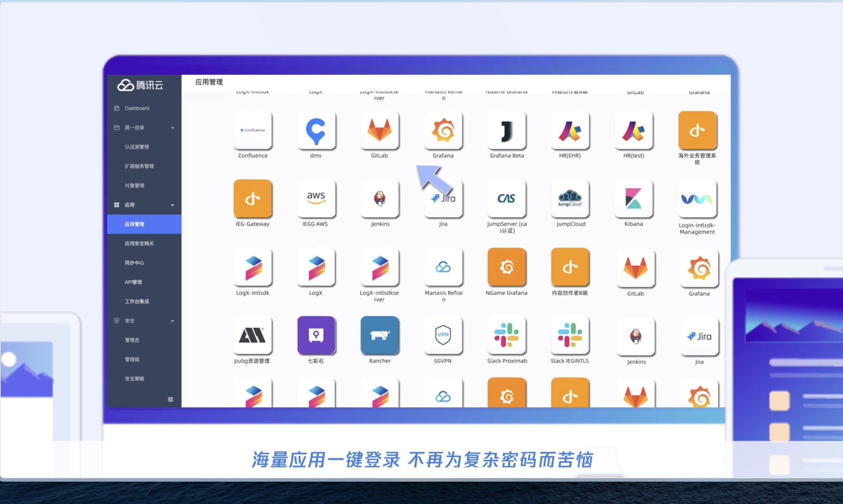
Task: Collapse the sidebar with the bottom toggle icon
Action: click(170, 399)
